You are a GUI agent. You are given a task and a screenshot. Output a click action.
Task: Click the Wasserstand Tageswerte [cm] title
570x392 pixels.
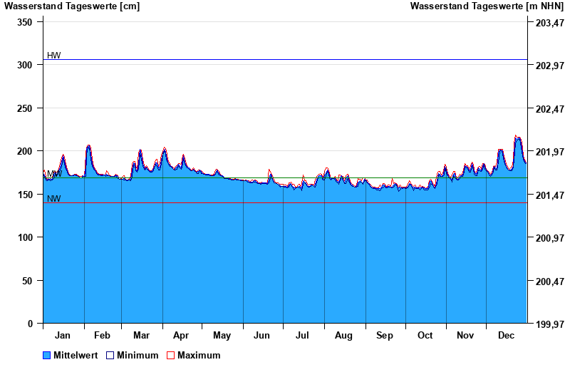click(72, 6)
